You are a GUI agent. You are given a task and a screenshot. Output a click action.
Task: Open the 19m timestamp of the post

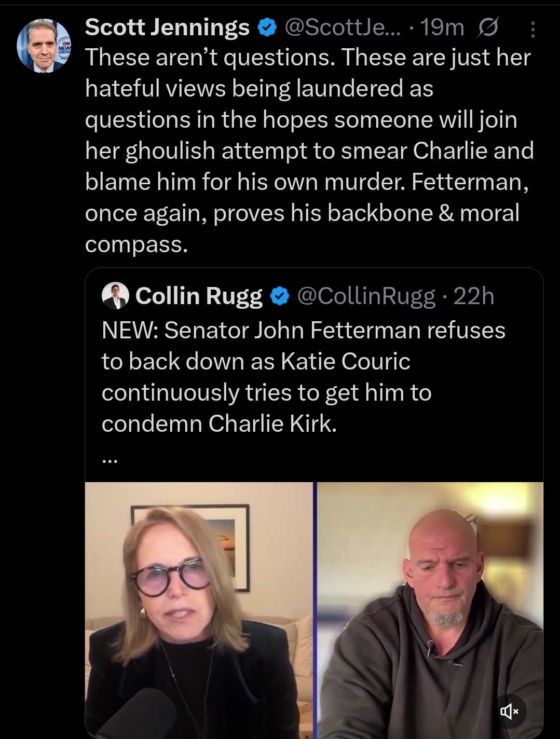coord(442,28)
